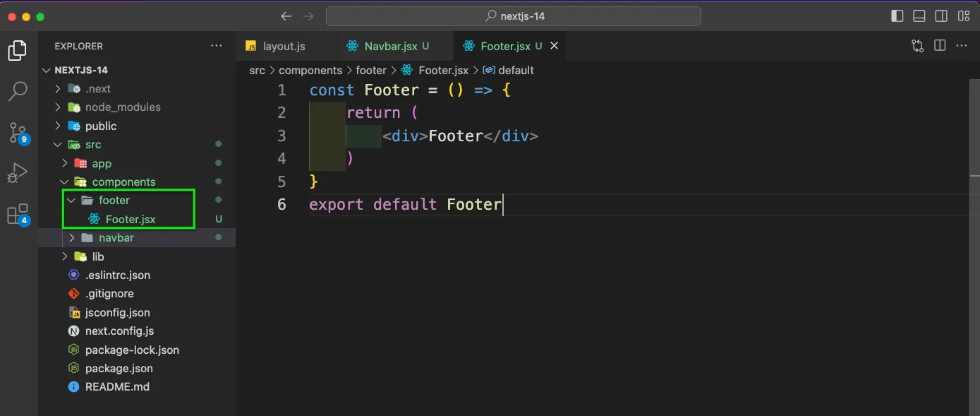The height and width of the screenshot is (416, 980).
Task: Click the src breadcrumb segment
Action: (x=257, y=71)
